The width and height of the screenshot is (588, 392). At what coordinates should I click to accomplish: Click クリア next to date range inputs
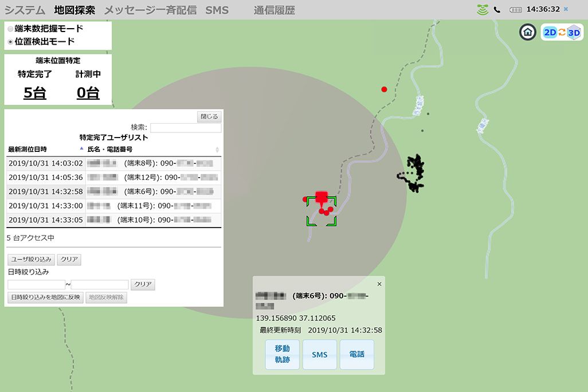143,284
